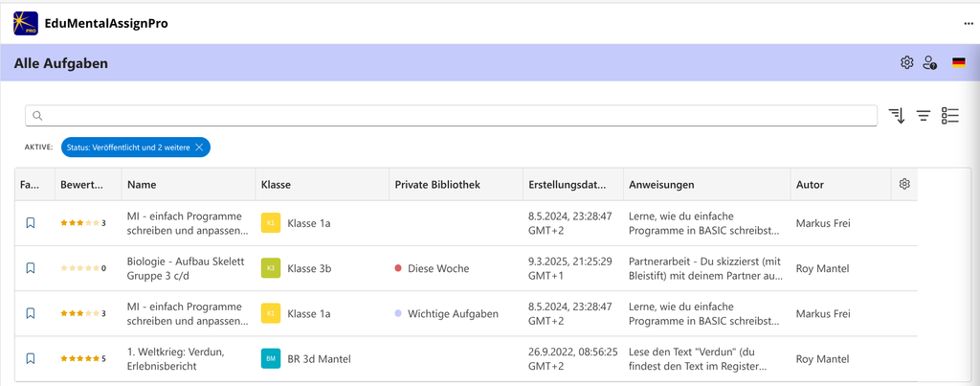Bookmark the 1. Weltkrieg: Verdun row
The height and width of the screenshot is (386, 980).
30,358
